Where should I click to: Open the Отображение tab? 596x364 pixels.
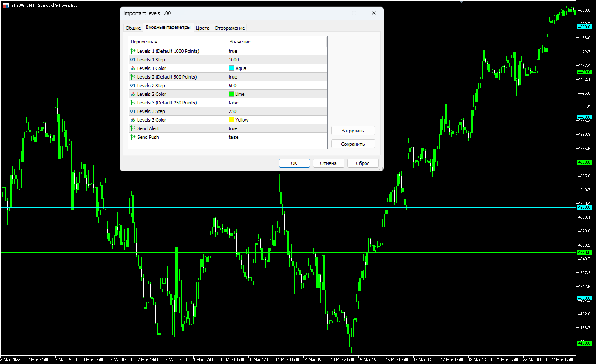[230, 28]
